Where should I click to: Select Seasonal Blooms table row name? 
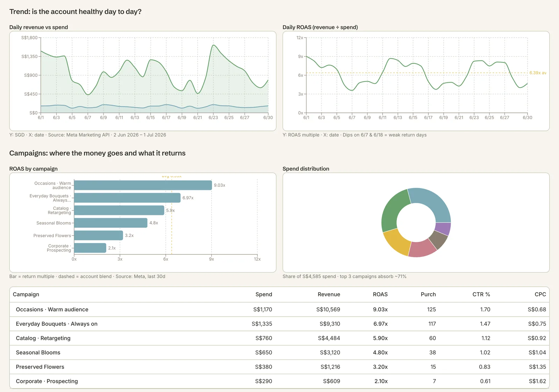coord(38,352)
